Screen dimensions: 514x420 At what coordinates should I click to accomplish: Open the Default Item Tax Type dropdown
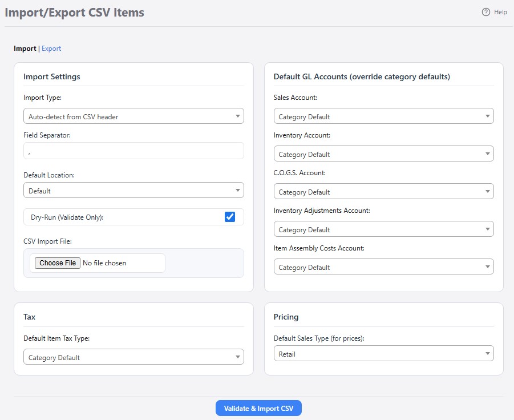click(133, 357)
